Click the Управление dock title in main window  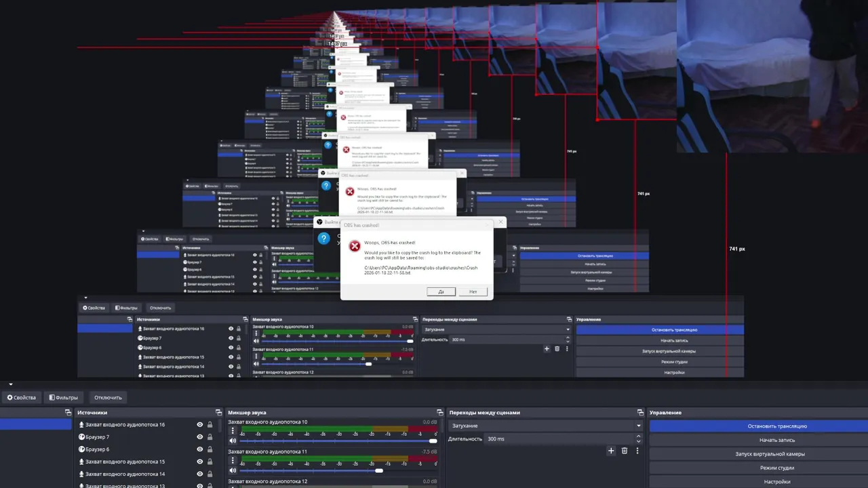pos(665,413)
